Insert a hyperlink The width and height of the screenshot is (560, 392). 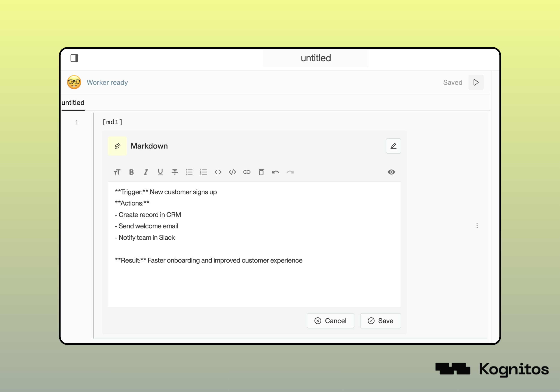click(247, 172)
